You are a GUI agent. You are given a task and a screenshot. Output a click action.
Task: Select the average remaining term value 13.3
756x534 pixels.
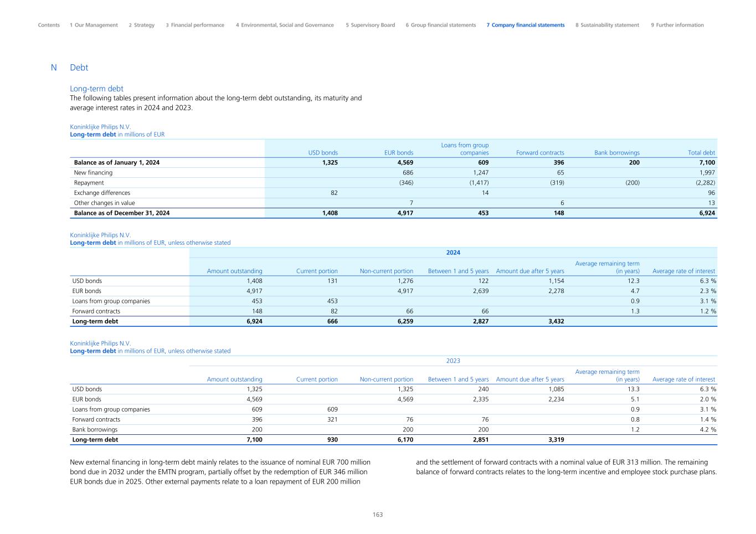pyautogui.click(x=634, y=389)
